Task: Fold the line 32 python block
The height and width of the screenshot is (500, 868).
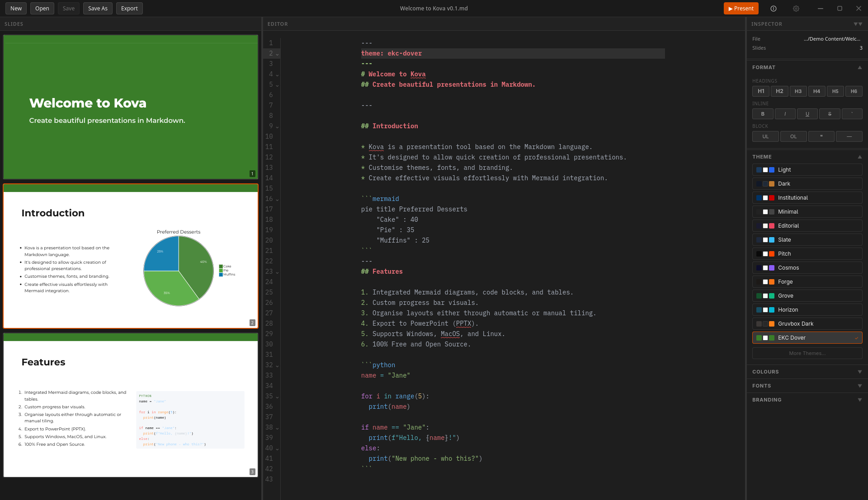Action: pos(277,366)
